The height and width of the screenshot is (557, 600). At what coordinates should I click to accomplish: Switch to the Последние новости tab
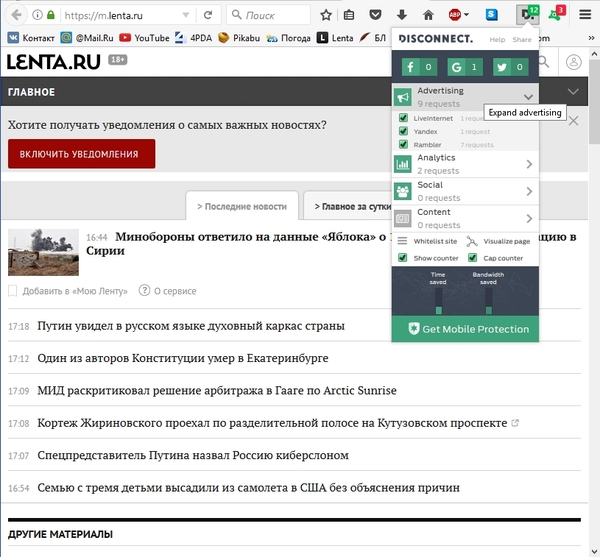pos(241,206)
